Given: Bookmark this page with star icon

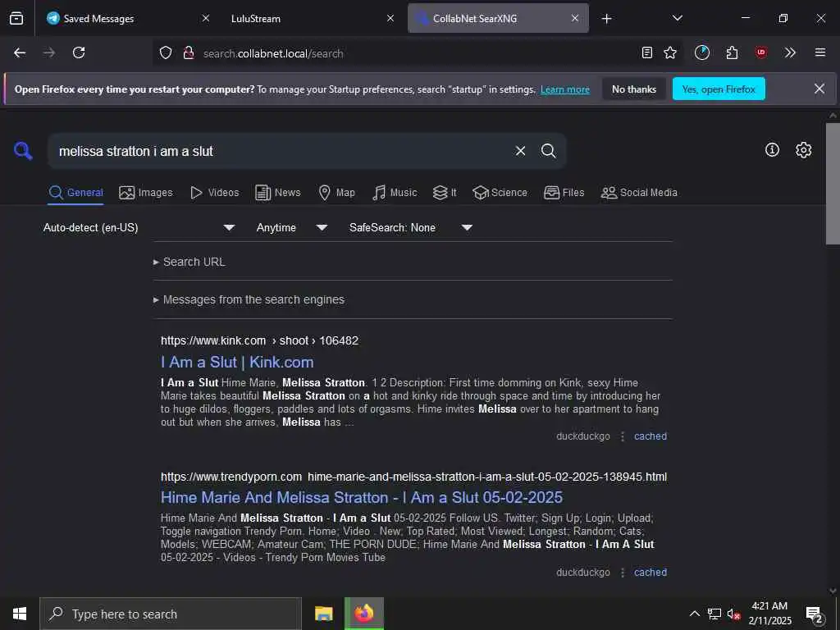Looking at the screenshot, I should tap(670, 52).
